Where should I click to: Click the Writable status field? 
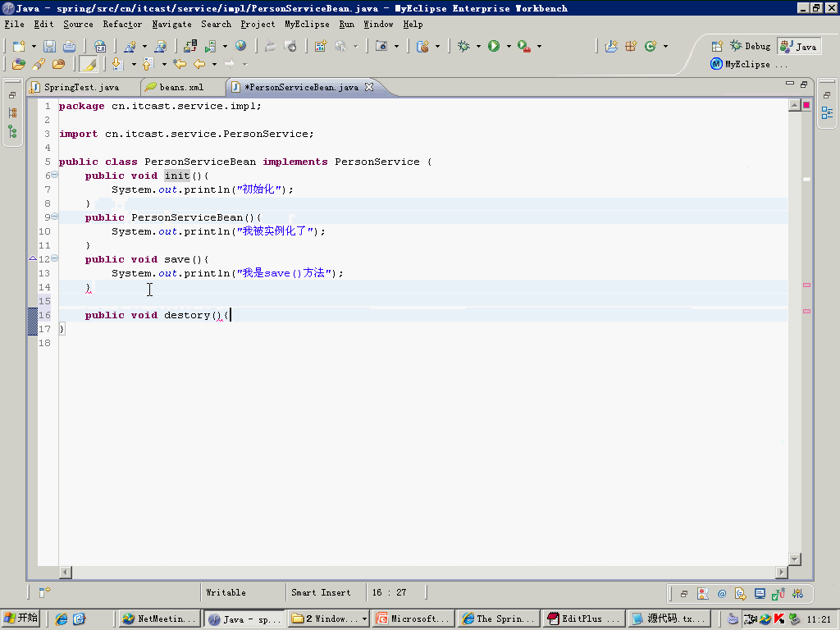click(243, 592)
